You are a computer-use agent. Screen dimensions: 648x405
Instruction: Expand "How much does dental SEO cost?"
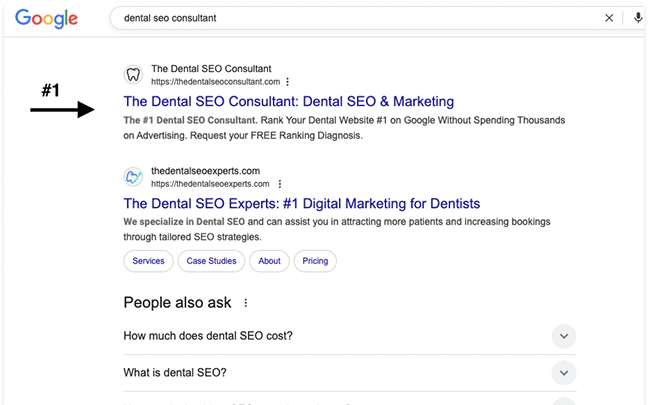click(x=564, y=336)
